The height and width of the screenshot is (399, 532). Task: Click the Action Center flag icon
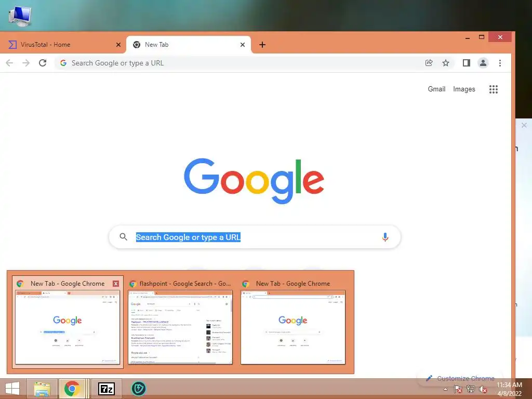click(x=458, y=389)
